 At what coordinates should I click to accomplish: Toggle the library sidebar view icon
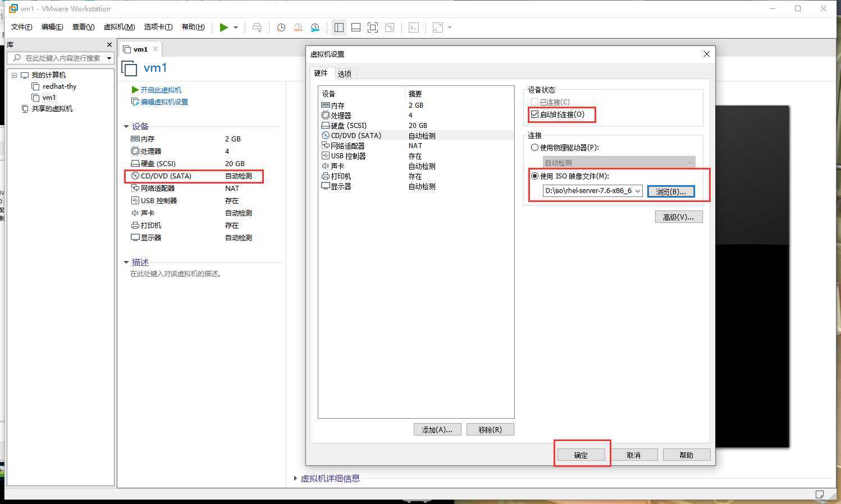coord(339,28)
